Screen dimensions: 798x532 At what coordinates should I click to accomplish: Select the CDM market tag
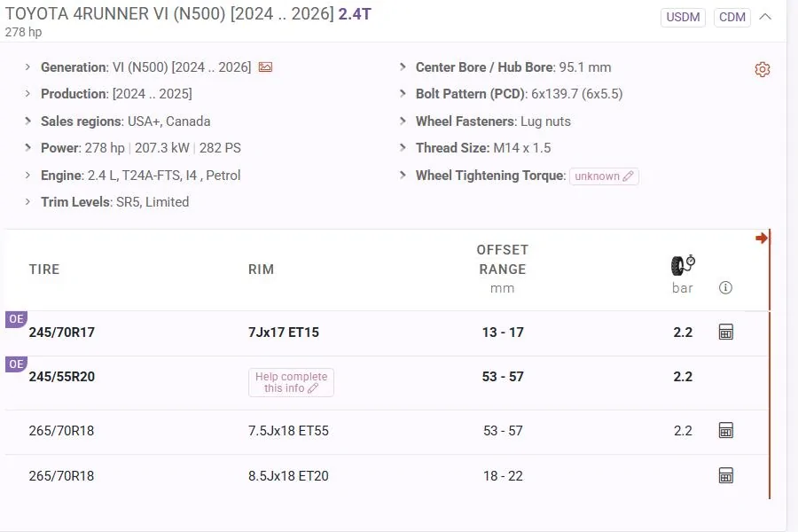732,18
